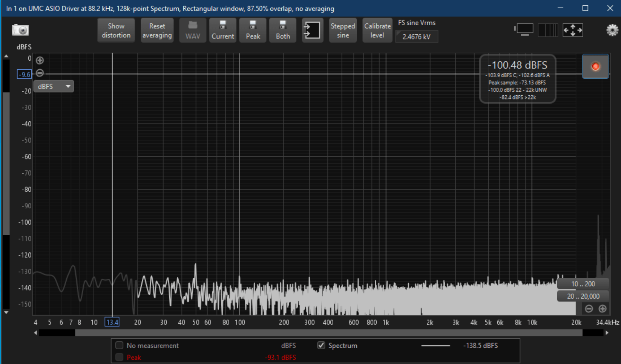621x364 pixels.
Task: Click the vertical scrollbar thumb
Action: click(6, 164)
